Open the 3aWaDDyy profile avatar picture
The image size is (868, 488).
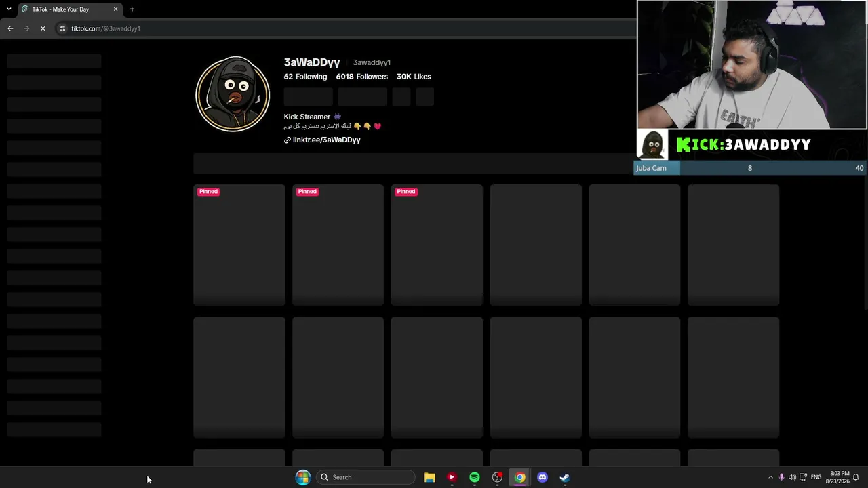pyautogui.click(x=233, y=94)
